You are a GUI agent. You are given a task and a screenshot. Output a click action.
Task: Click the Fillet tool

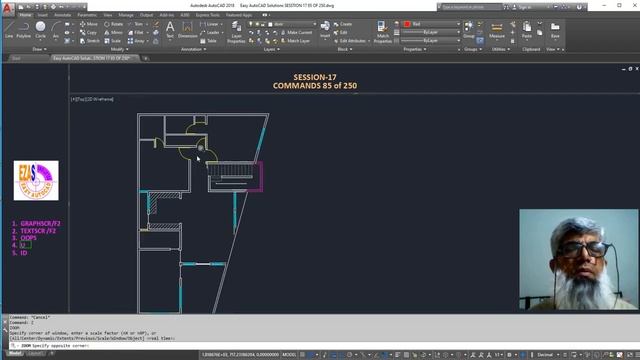pos(136,32)
